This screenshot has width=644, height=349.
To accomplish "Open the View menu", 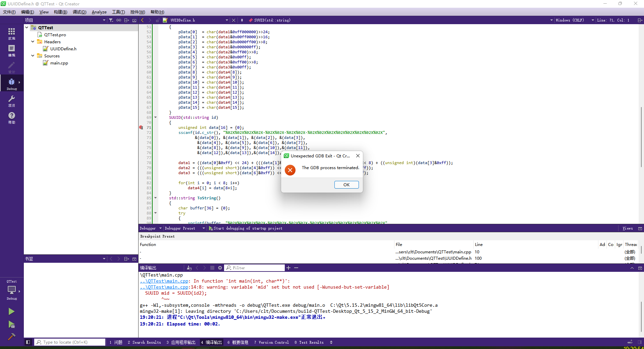I will pyautogui.click(x=44, y=12).
